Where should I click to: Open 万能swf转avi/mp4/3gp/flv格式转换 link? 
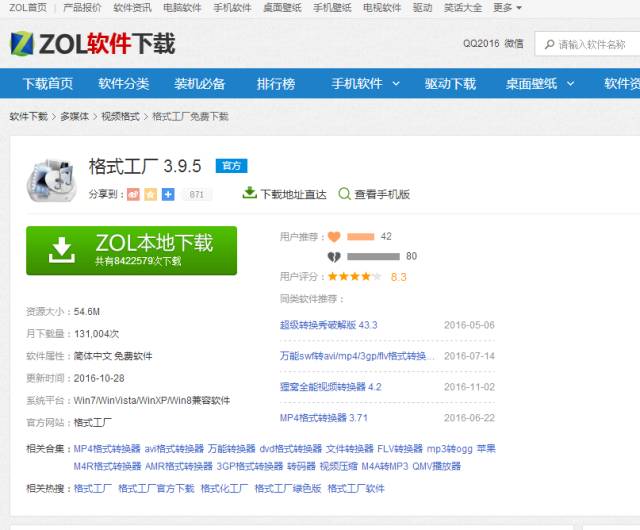(357, 356)
